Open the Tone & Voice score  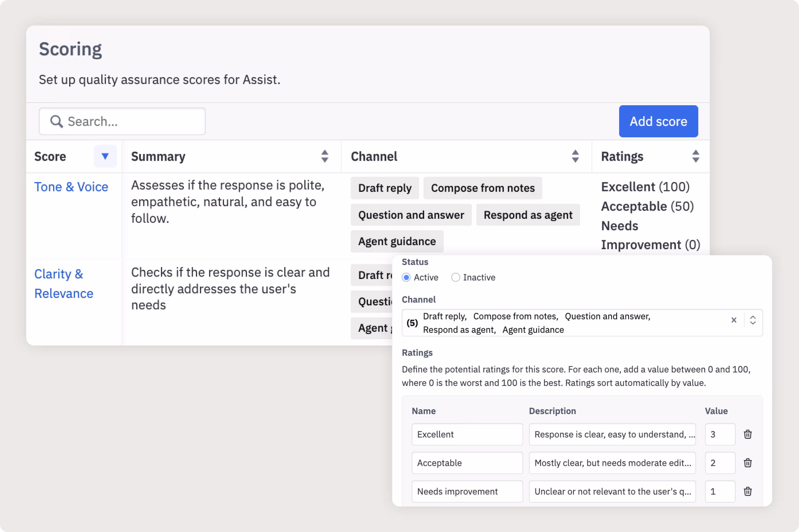coord(71,187)
